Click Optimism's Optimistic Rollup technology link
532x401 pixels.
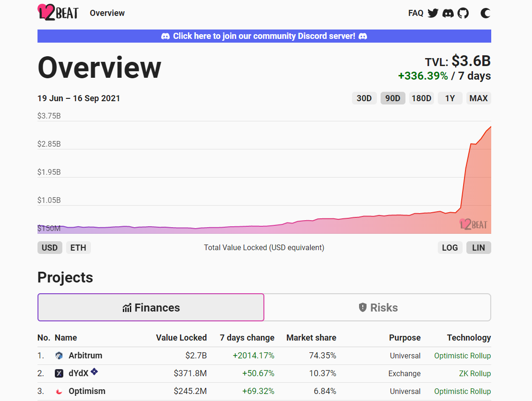click(x=463, y=391)
